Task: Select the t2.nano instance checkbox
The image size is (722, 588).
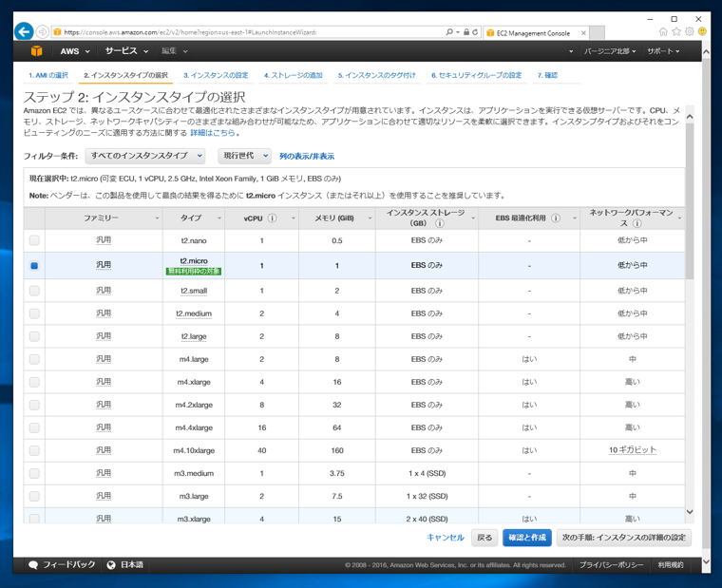Action: tap(34, 240)
